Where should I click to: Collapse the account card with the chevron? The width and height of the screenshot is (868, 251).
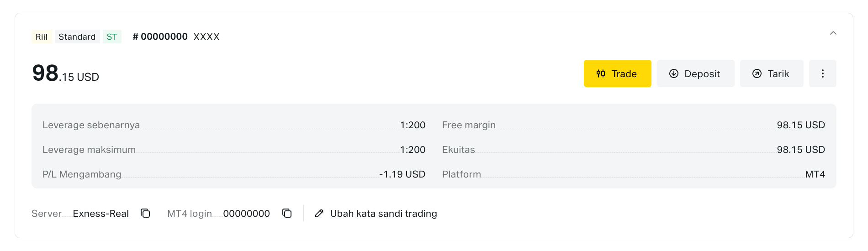833,33
